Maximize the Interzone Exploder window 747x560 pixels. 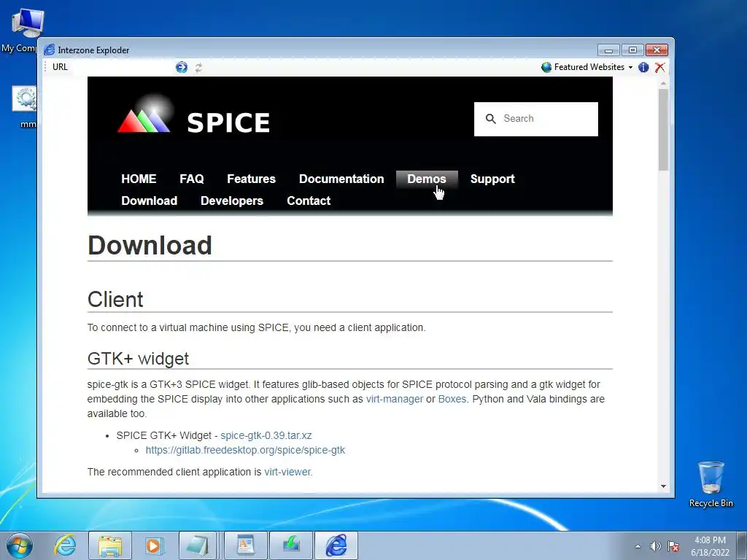click(632, 50)
